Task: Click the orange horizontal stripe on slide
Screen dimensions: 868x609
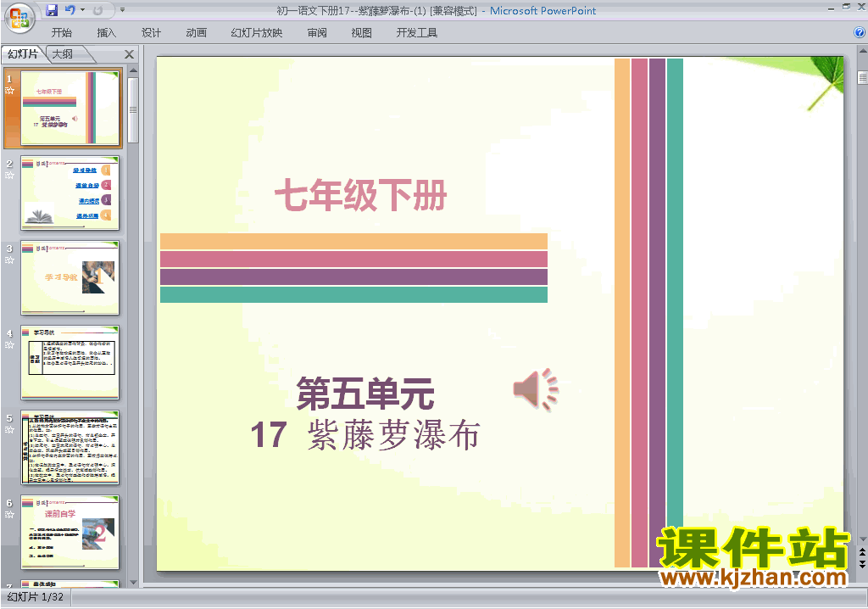Action: pos(353,241)
